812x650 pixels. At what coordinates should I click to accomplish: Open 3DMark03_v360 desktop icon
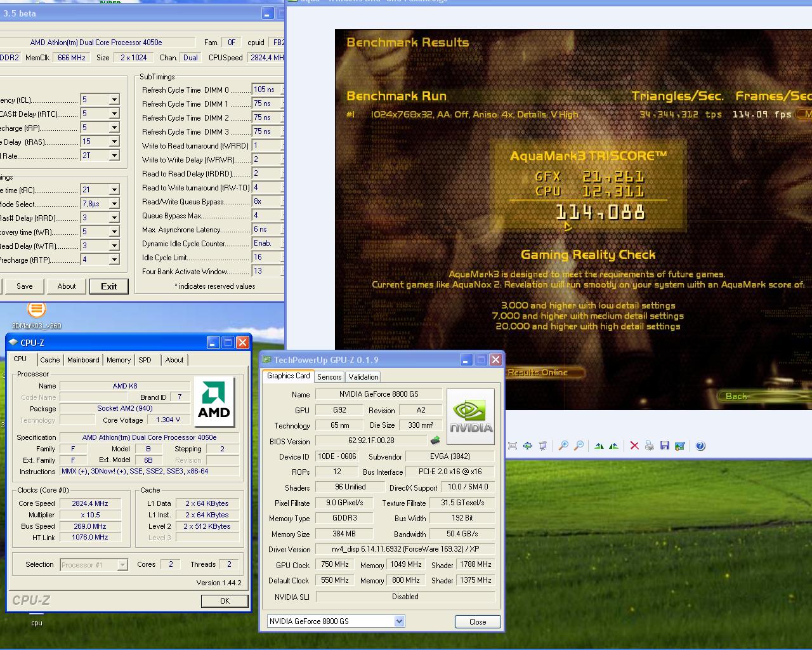tap(37, 314)
